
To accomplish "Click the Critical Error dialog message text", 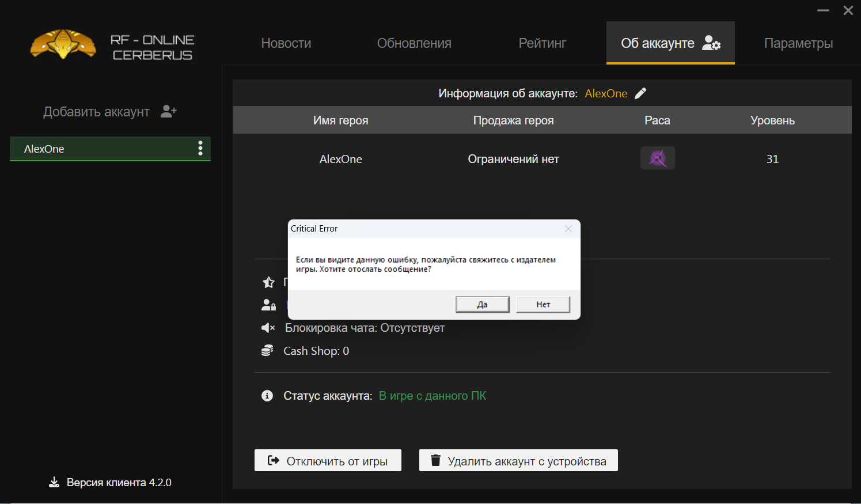I will pyautogui.click(x=426, y=264).
